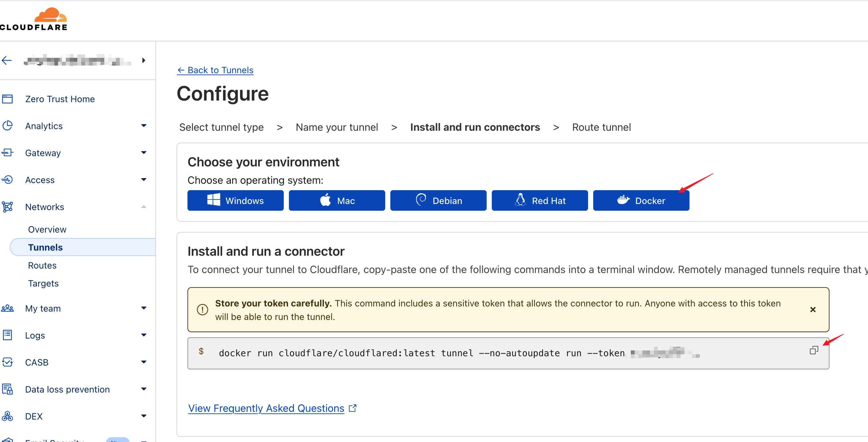Choose the Red Hat environment button

tap(540, 201)
